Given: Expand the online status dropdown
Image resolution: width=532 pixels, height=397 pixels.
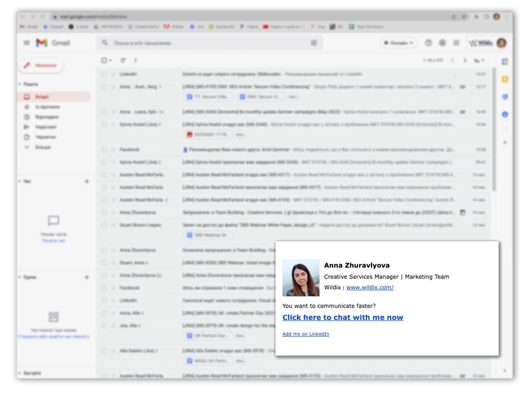Looking at the screenshot, I should 399,43.
